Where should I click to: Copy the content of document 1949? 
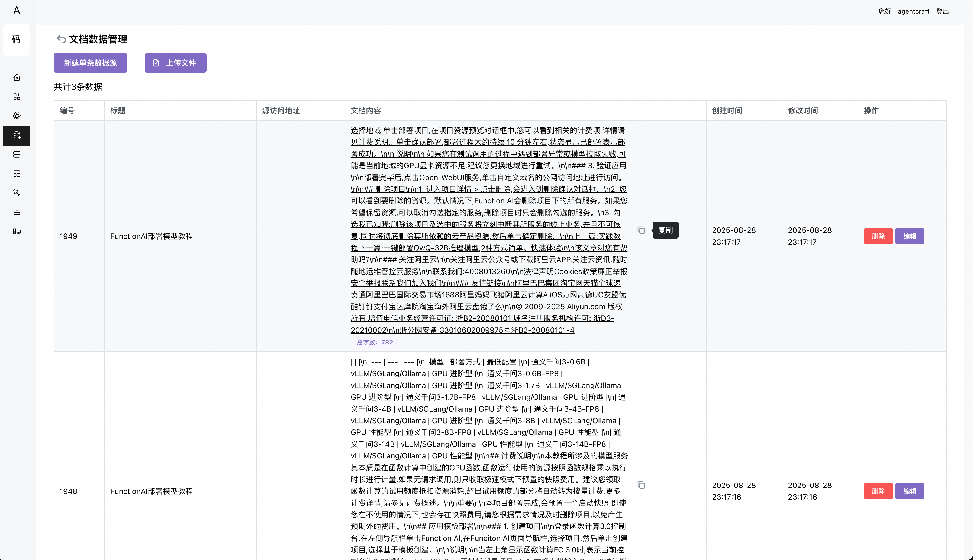[x=641, y=230]
